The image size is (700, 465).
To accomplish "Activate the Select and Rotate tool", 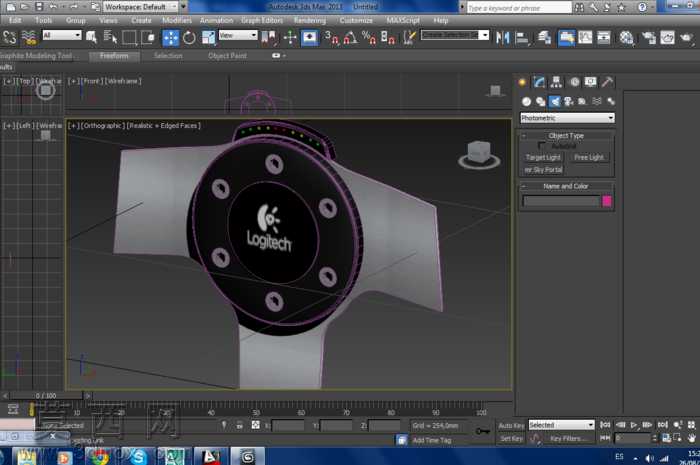I will [x=189, y=37].
